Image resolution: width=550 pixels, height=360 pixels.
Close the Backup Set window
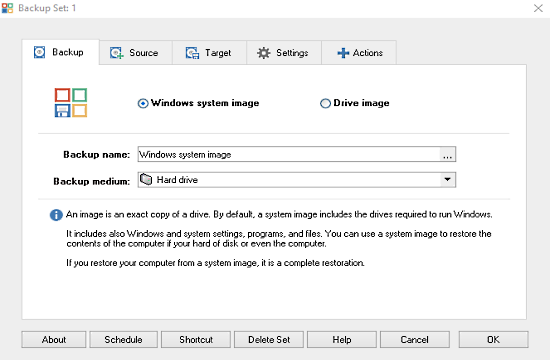point(538,8)
